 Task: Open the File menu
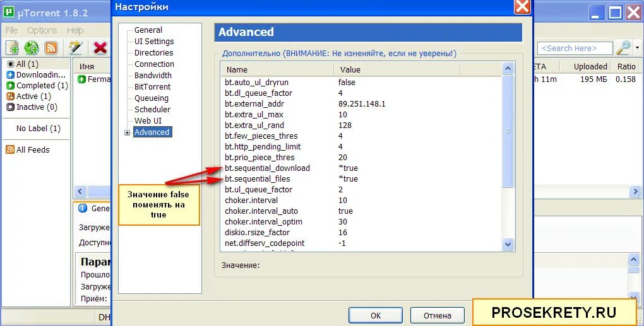(x=11, y=30)
